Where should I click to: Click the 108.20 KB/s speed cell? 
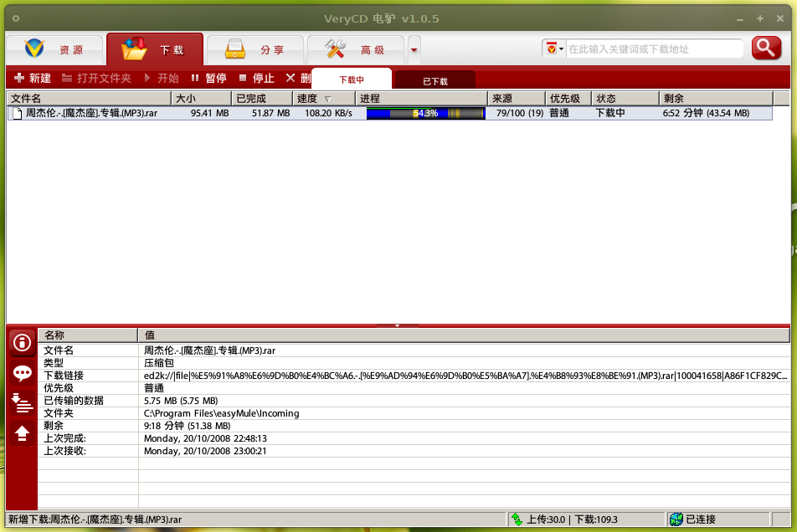(328, 113)
